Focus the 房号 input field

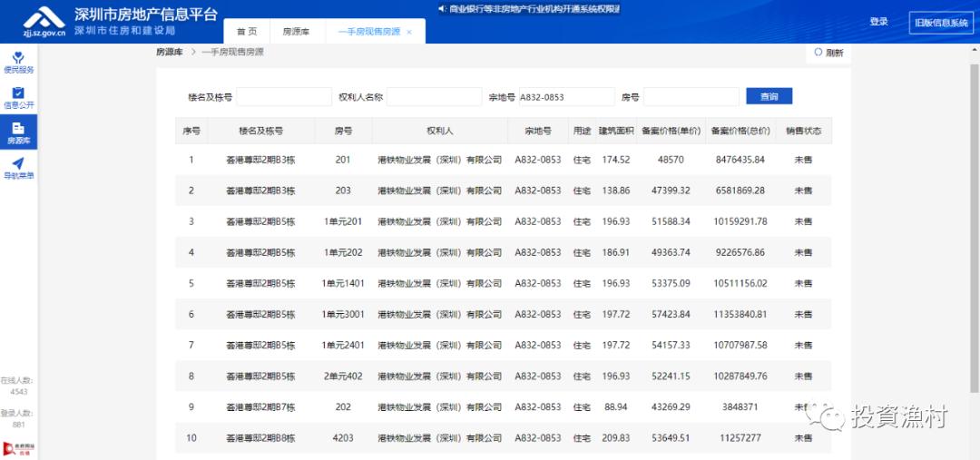(x=691, y=97)
